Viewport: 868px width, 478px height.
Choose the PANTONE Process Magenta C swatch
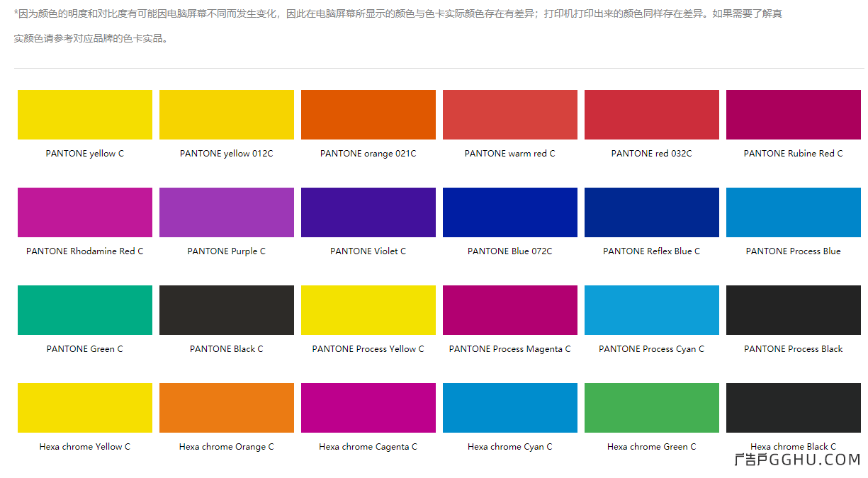510,310
